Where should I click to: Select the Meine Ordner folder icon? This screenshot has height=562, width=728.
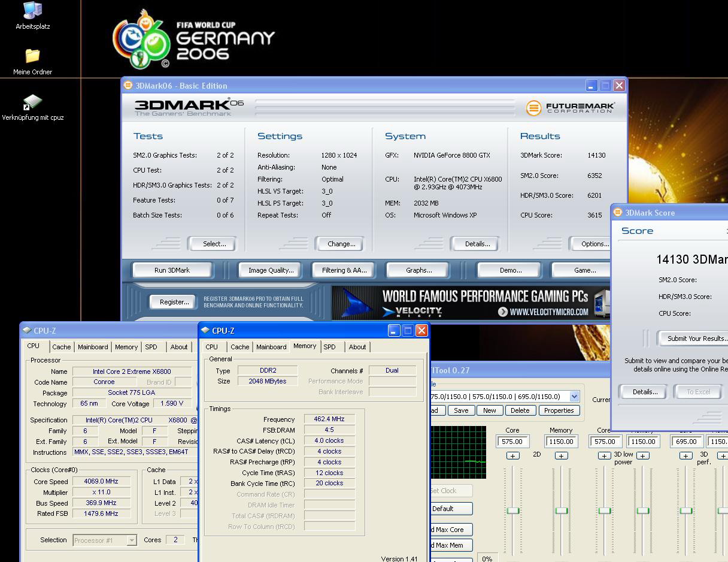pyautogui.click(x=32, y=56)
